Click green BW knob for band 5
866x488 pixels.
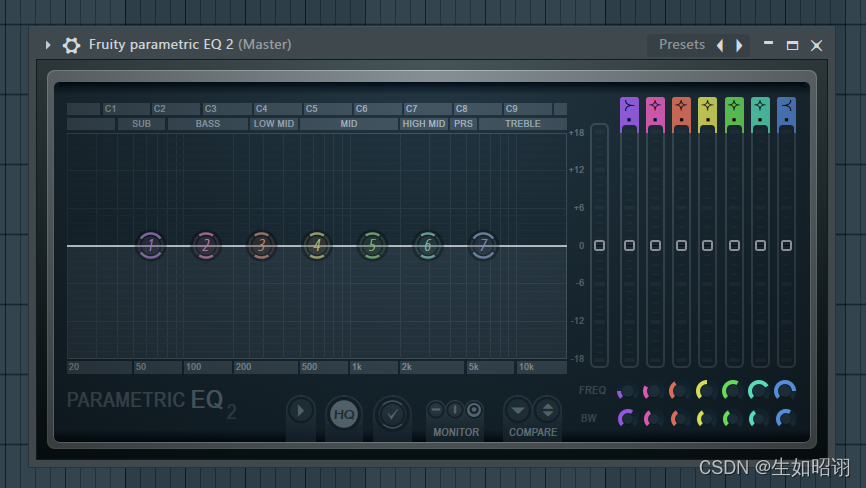point(732,418)
